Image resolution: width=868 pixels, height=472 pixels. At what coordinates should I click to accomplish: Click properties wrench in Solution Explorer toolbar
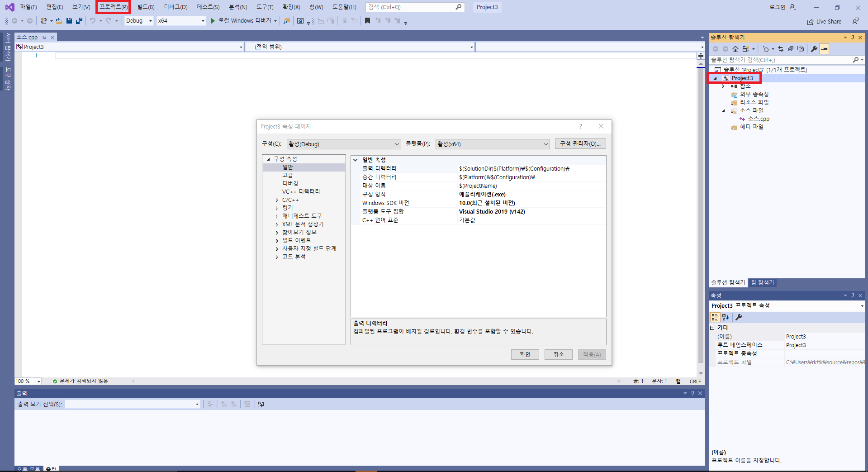click(x=814, y=49)
